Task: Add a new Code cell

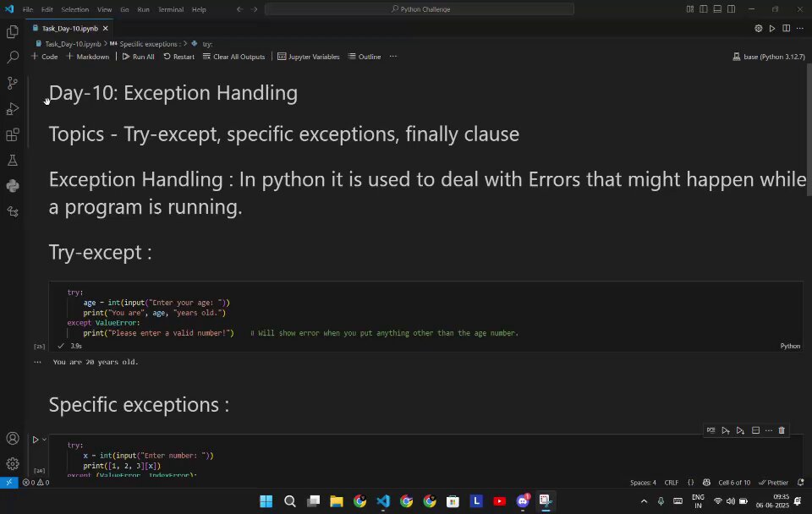Action: pos(45,57)
